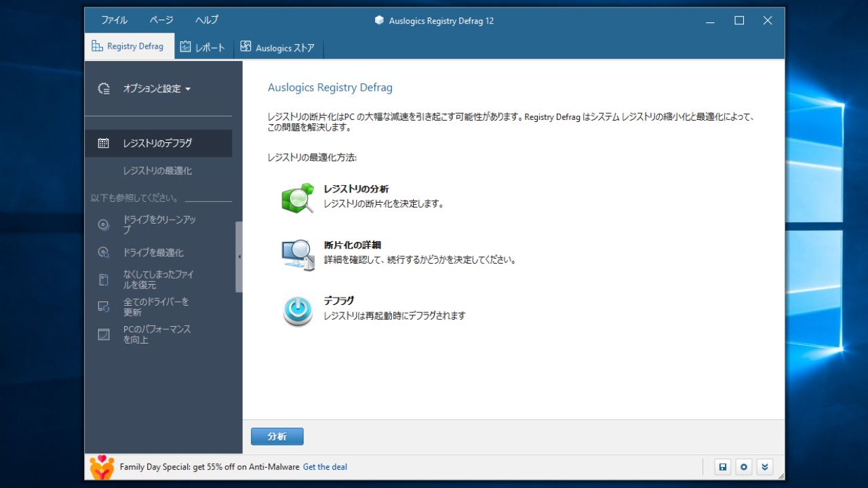This screenshot has width=868, height=488.
Task: Click the Family Day hearts promo icon
Action: tap(102, 467)
